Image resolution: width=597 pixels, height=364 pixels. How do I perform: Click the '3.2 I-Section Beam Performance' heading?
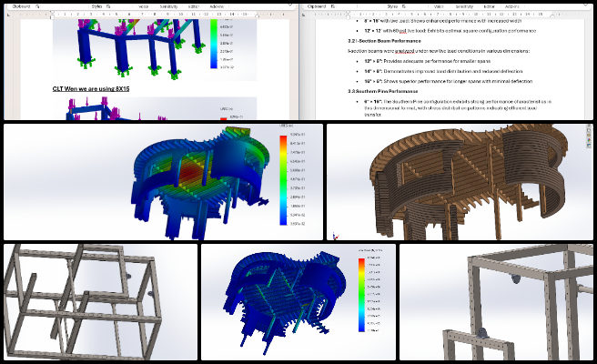coord(384,41)
